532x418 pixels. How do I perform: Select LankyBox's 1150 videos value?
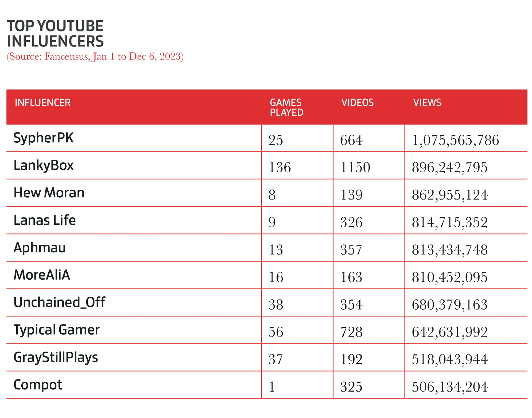click(x=355, y=168)
